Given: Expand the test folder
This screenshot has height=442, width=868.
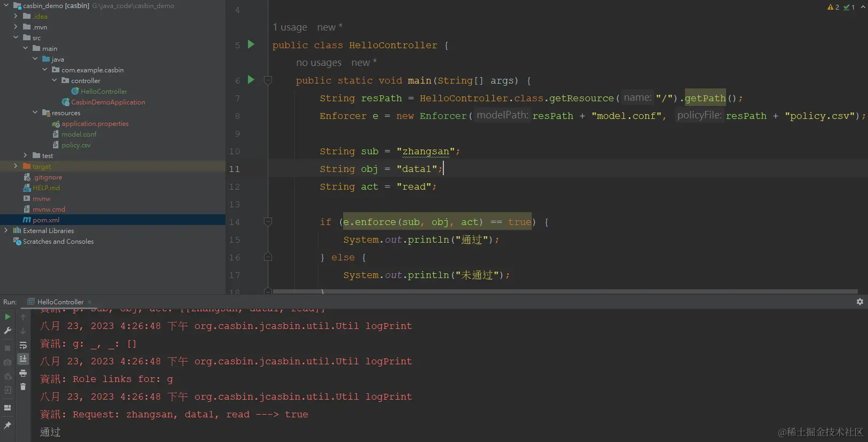Looking at the screenshot, I should tap(25, 155).
